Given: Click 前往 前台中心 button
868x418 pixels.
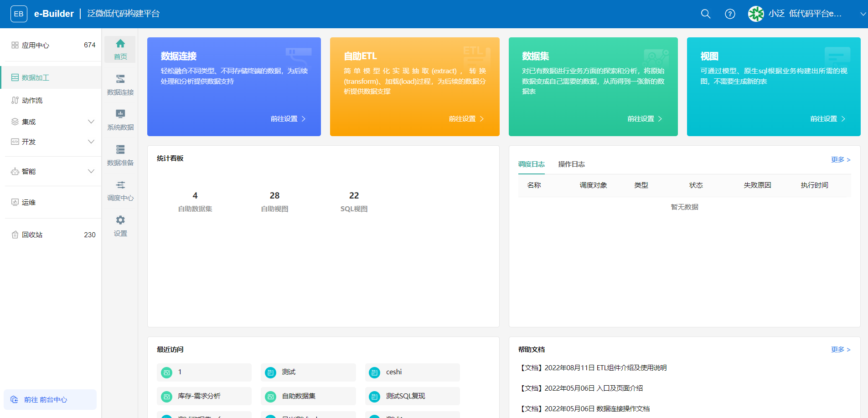Looking at the screenshot, I should pos(50,399).
